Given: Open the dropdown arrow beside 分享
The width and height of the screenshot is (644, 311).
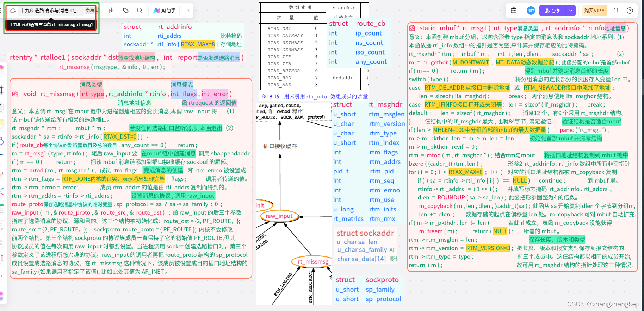Looking at the screenshot, I should (x=571, y=11).
